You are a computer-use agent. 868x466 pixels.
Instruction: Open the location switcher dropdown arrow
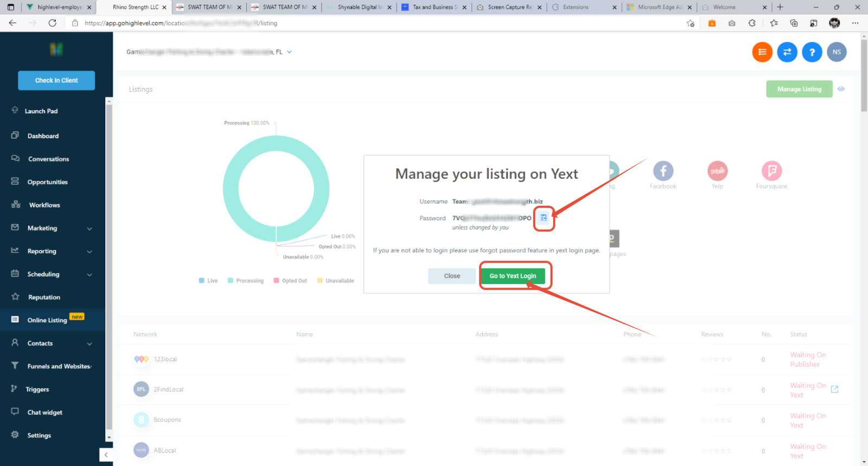click(290, 52)
